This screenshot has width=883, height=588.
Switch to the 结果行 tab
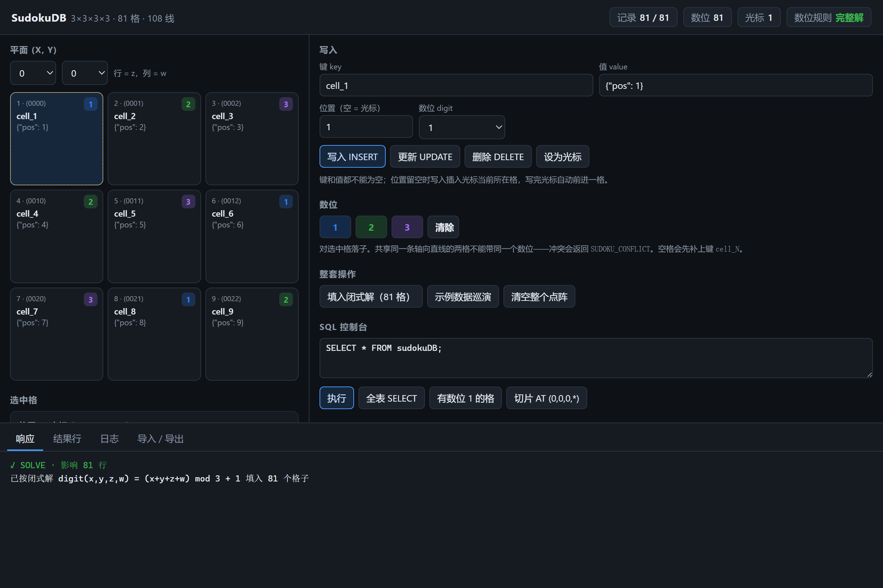(67, 438)
